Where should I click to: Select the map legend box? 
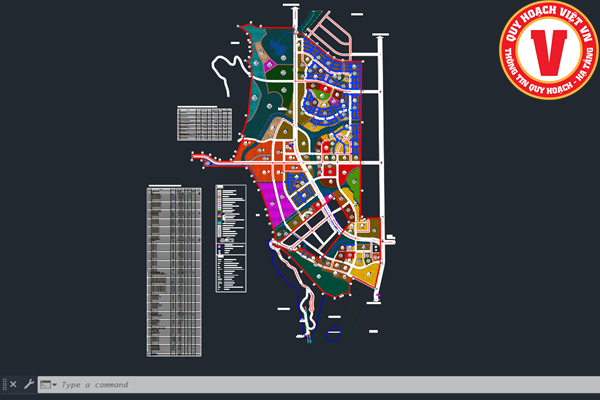pos(229,238)
